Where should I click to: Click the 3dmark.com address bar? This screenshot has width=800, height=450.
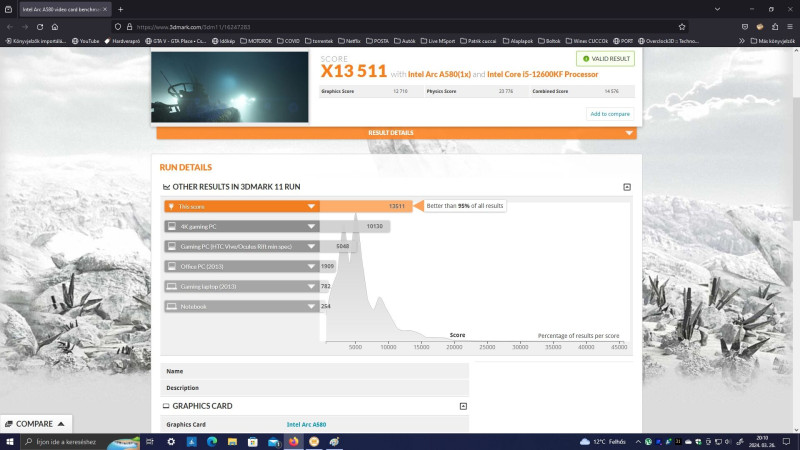click(398, 27)
